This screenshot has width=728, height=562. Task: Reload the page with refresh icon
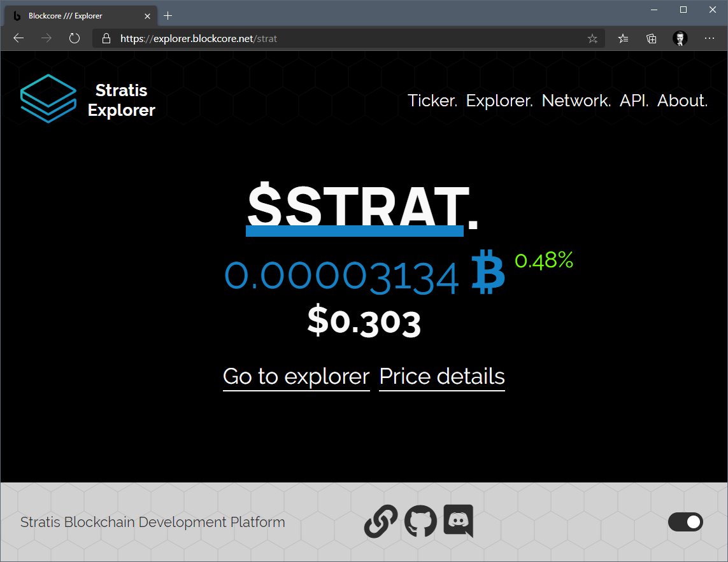point(75,38)
